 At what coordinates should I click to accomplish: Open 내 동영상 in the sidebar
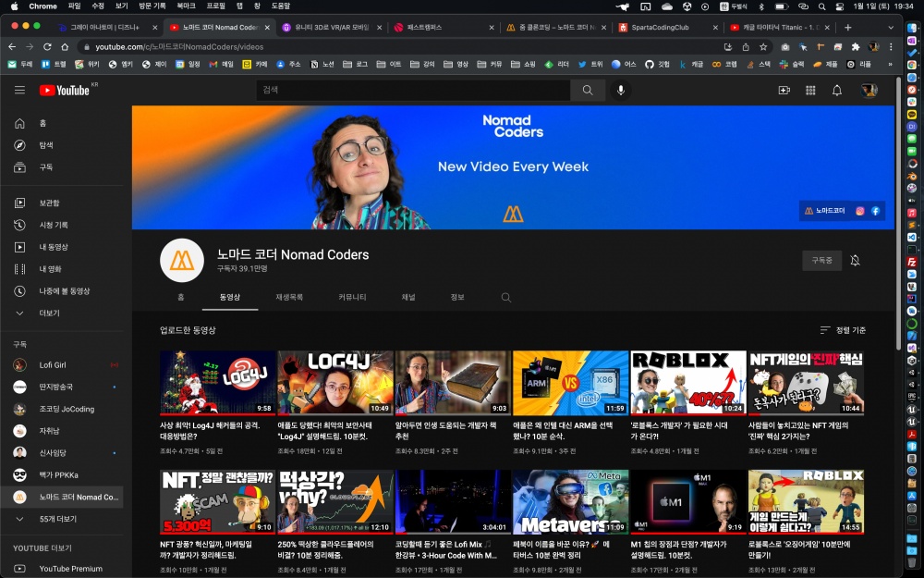pos(63,247)
